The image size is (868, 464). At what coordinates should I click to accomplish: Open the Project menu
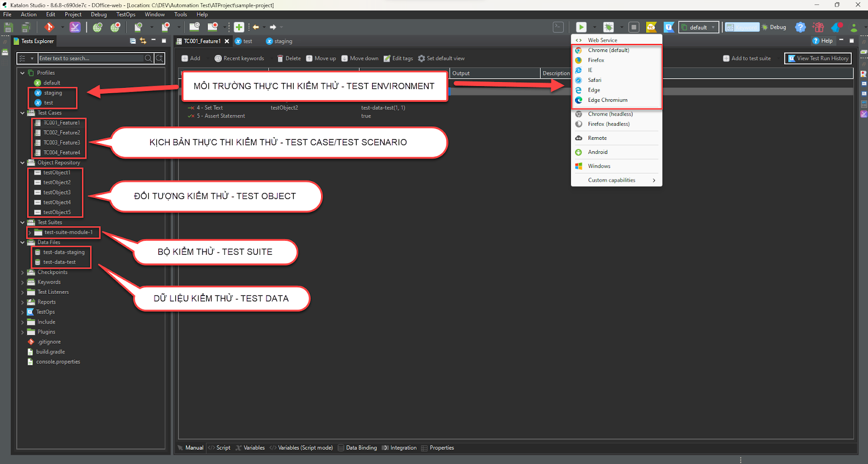tap(73, 15)
